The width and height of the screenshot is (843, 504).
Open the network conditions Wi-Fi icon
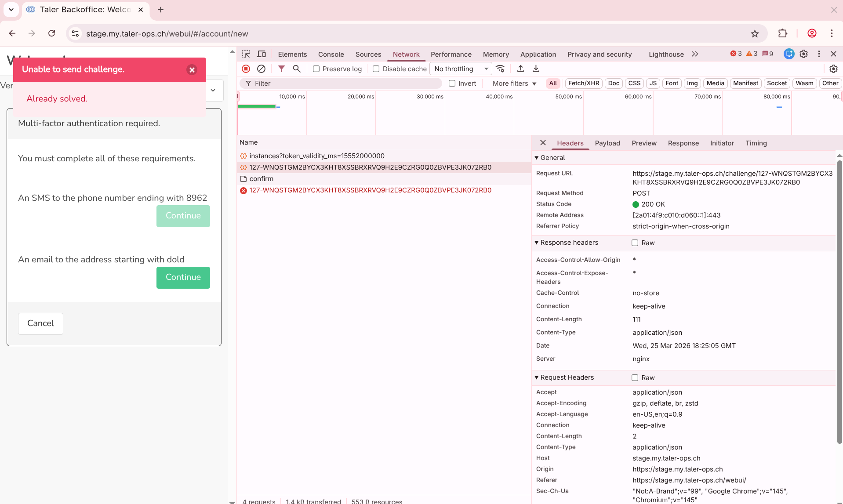tap(500, 69)
